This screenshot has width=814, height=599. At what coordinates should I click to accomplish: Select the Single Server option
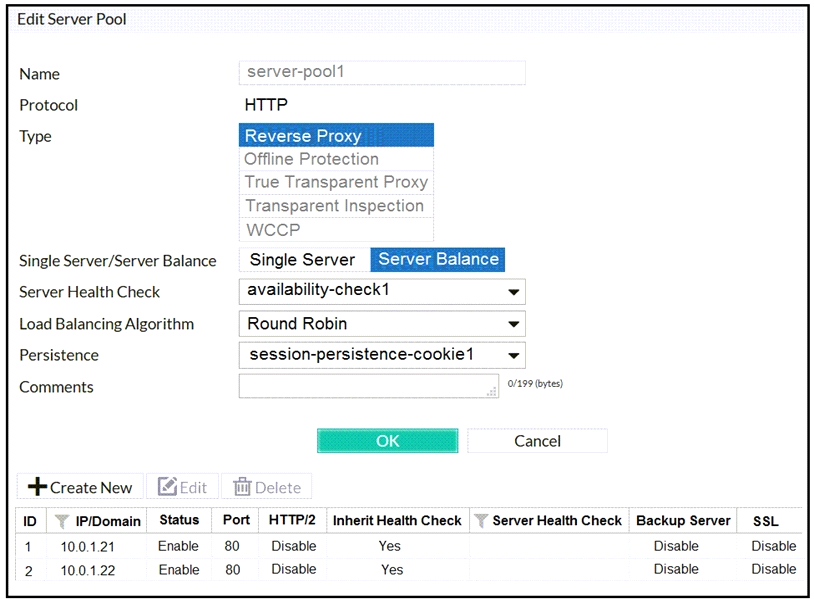tap(302, 260)
